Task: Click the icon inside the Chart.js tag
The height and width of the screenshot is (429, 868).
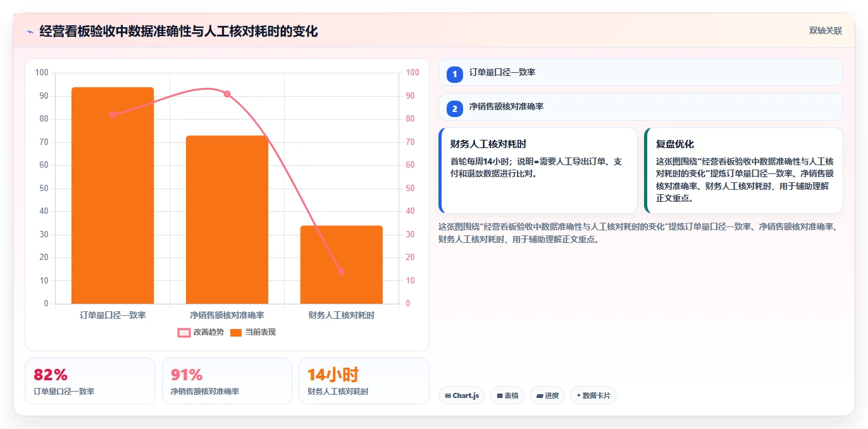Action: coord(448,396)
